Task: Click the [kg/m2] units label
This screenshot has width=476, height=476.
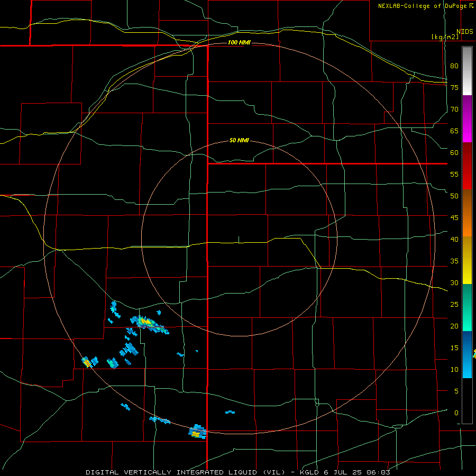Action: pyautogui.click(x=445, y=36)
